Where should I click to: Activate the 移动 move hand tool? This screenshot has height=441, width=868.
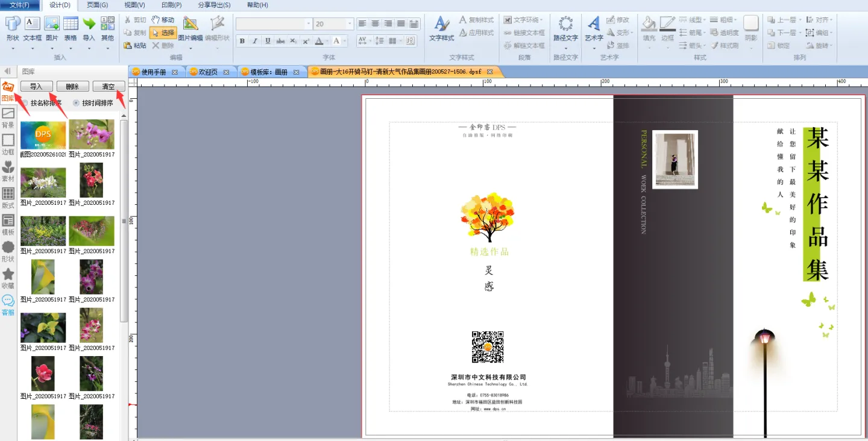click(x=163, y=20)
